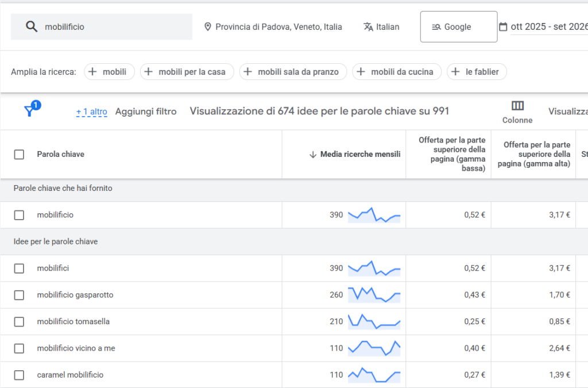Click the 0,27 € low bid value
Viewport: 588px width, 388px height.
[475, 375]
